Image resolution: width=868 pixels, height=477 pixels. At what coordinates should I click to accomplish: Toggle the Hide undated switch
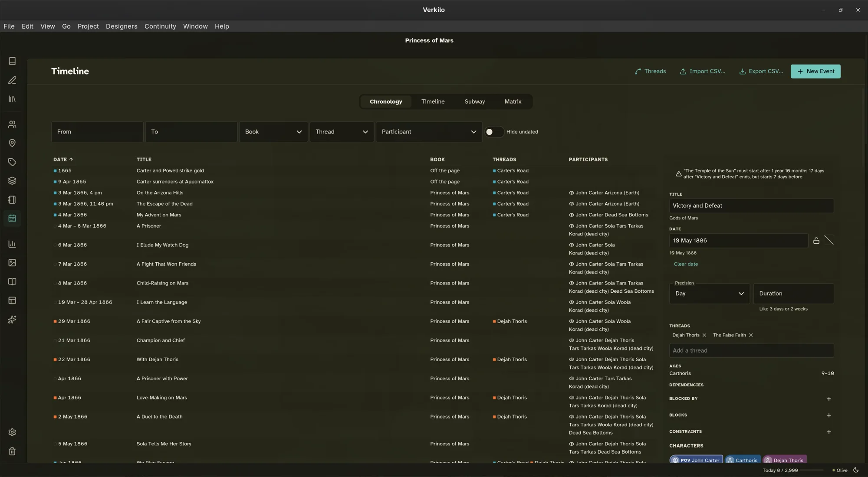click(x=494, y=132)
